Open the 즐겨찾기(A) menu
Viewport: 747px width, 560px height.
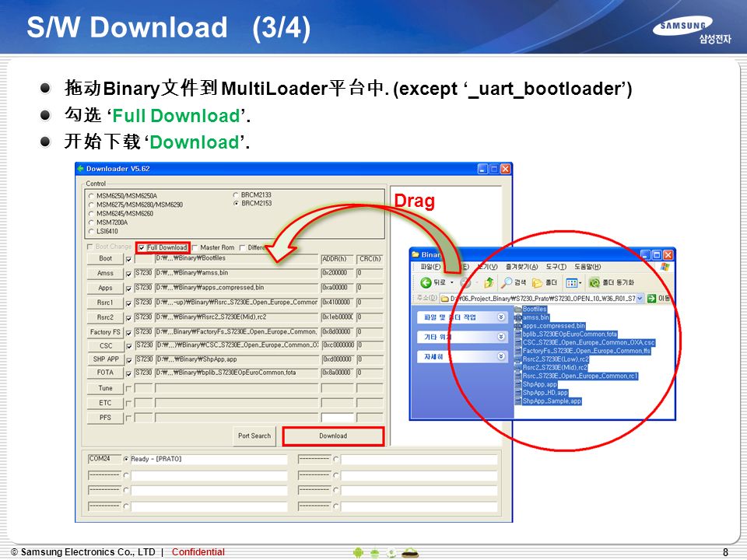click(x=521, y=267)
